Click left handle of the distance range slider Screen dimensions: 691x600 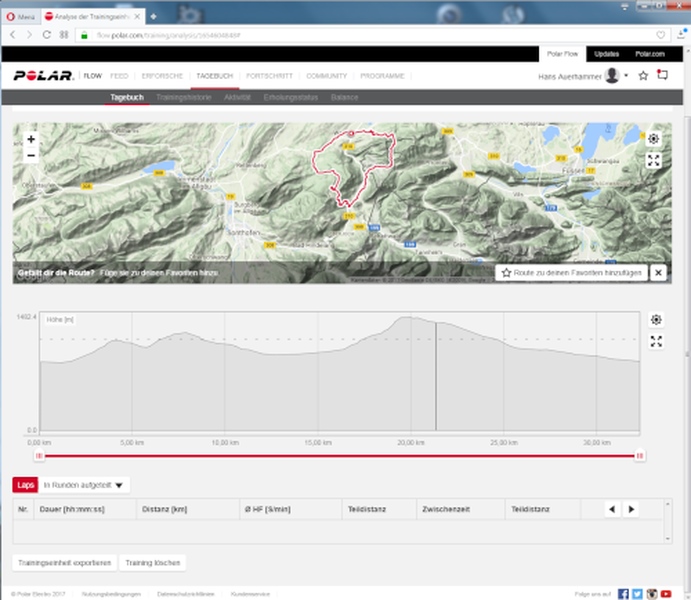click(x=39, y=456)
